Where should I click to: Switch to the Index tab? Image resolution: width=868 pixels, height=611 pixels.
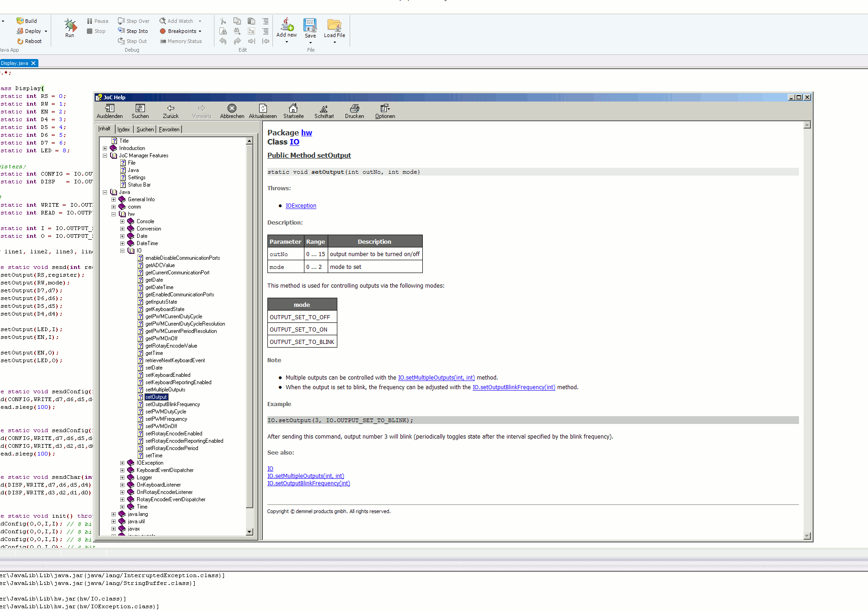pos(123,129)
